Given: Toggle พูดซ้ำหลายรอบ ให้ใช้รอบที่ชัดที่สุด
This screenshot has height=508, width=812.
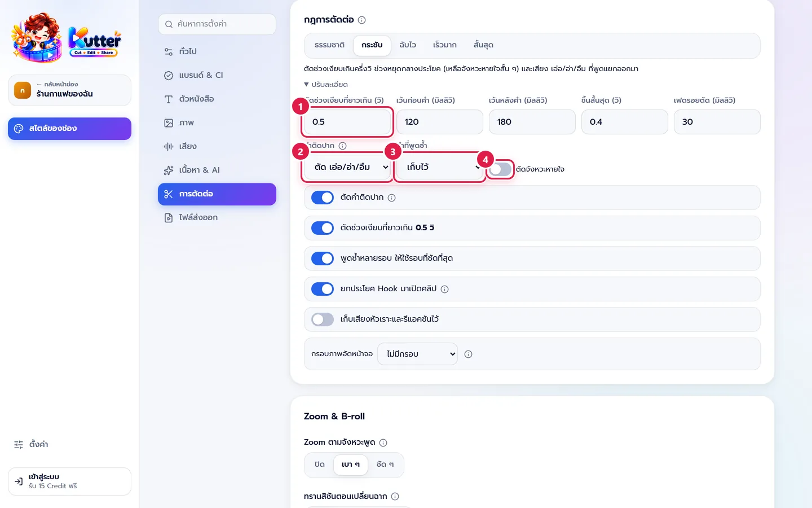Looking at the screenshot, I should 323,259.
